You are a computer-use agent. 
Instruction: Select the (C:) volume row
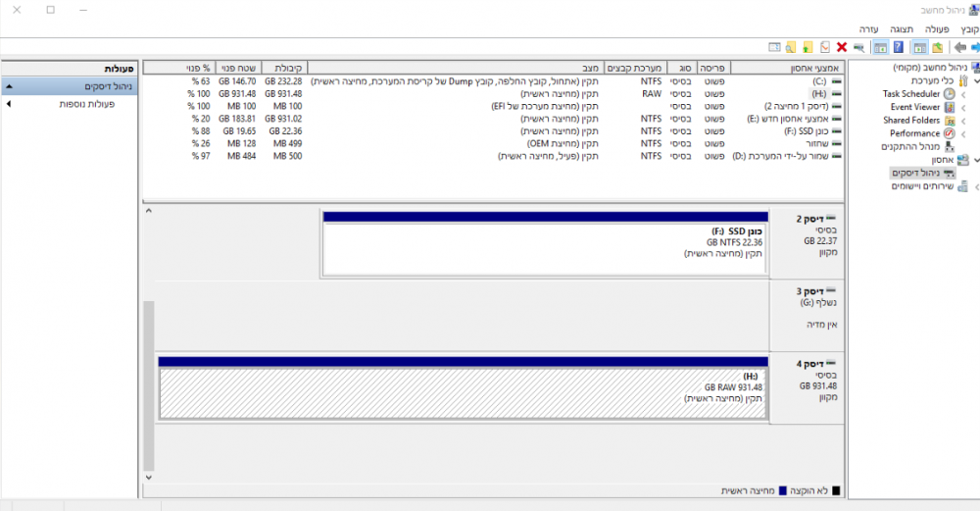pyautogui.click(x=493, y=81)
